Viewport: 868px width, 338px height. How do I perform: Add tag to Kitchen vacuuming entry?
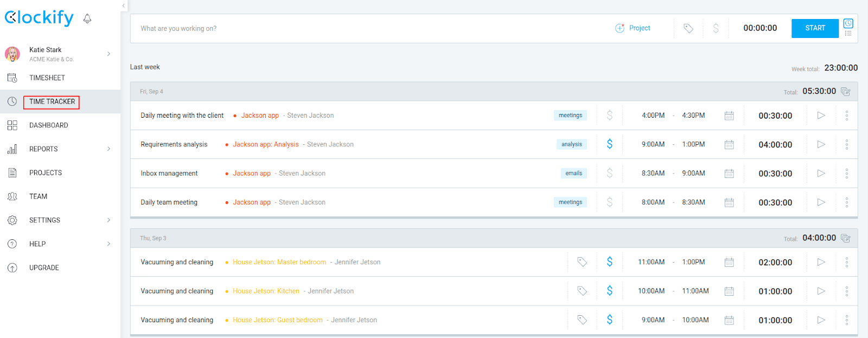pyautogui.click(x=582, y=291)
